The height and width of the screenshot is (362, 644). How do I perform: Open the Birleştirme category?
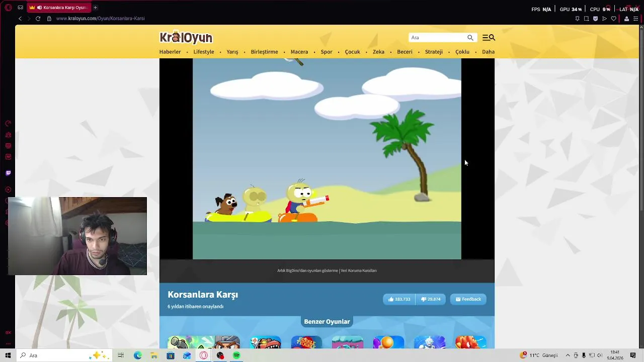264,52
